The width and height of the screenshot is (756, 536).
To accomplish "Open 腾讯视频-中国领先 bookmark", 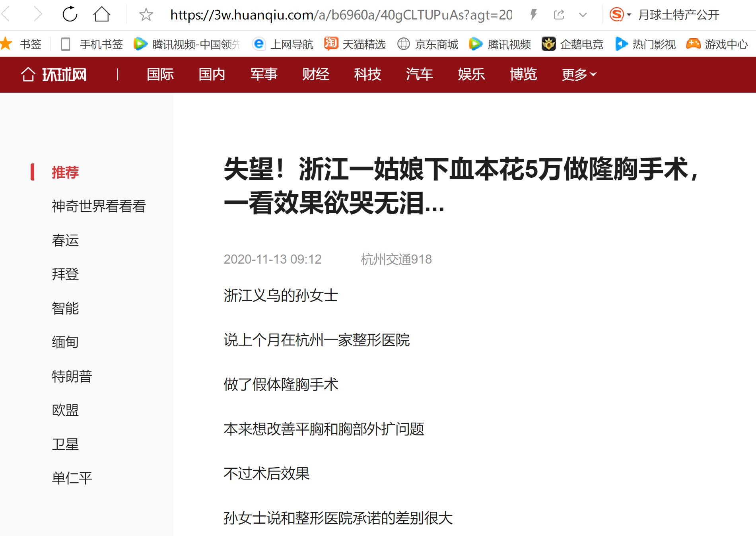I will point(187,44).
